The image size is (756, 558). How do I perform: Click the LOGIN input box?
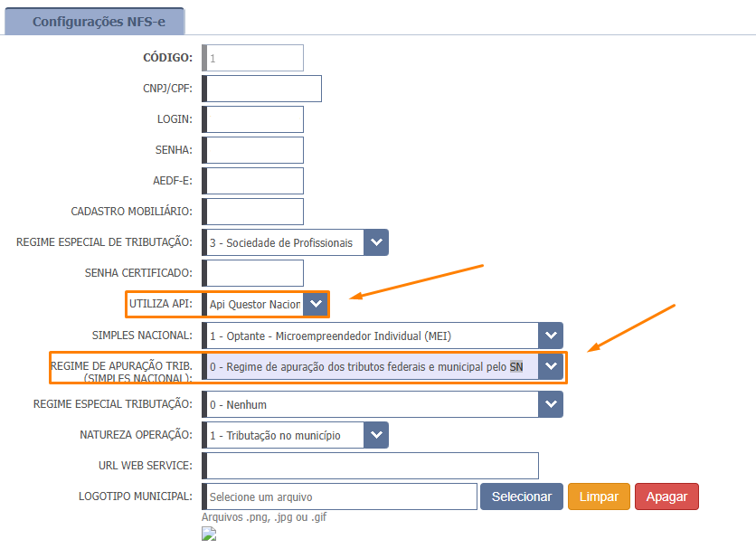254,119
